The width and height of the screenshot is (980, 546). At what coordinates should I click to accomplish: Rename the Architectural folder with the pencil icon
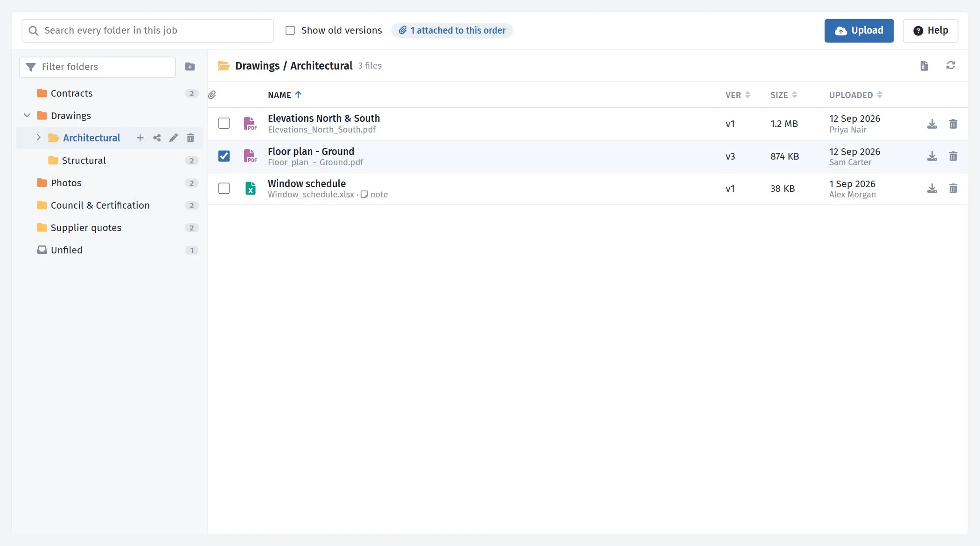(x=174, y=138)
